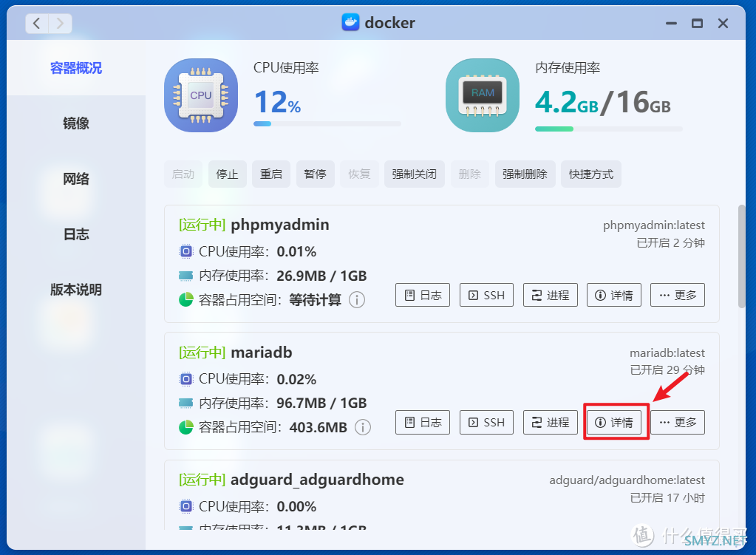The width and height of the screenshot is (756, 555).
Task: Click phpmyadmin green pie storage icon
Action: [x=186, y=300]
